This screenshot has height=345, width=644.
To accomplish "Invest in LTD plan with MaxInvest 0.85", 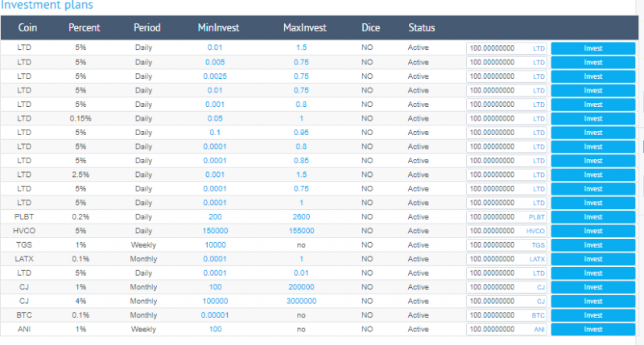I will click(593, 161).
